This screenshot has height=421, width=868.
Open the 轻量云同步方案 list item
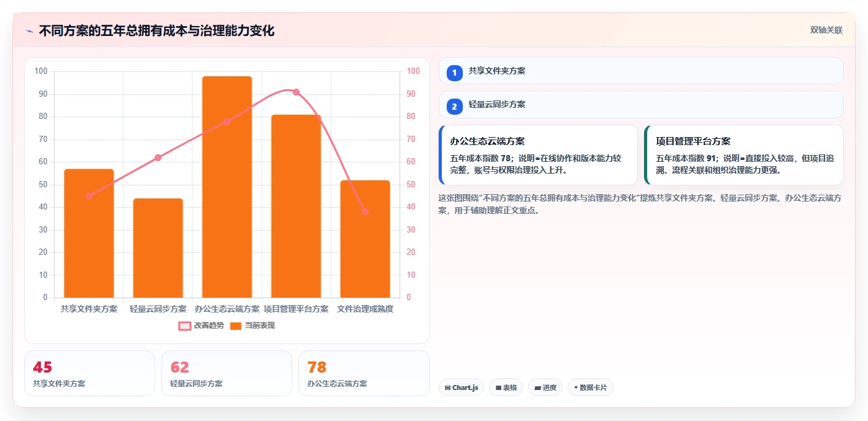coord(641,105)
